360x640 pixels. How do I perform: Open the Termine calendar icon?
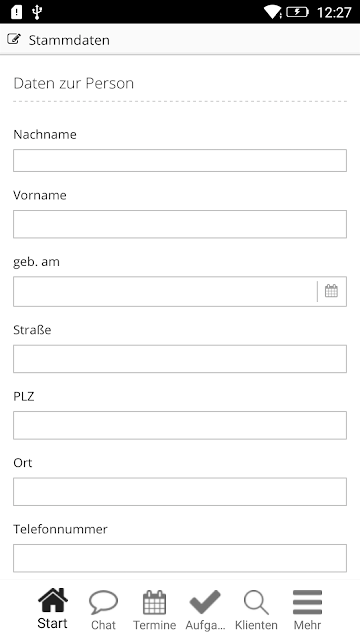pos(154,602)
